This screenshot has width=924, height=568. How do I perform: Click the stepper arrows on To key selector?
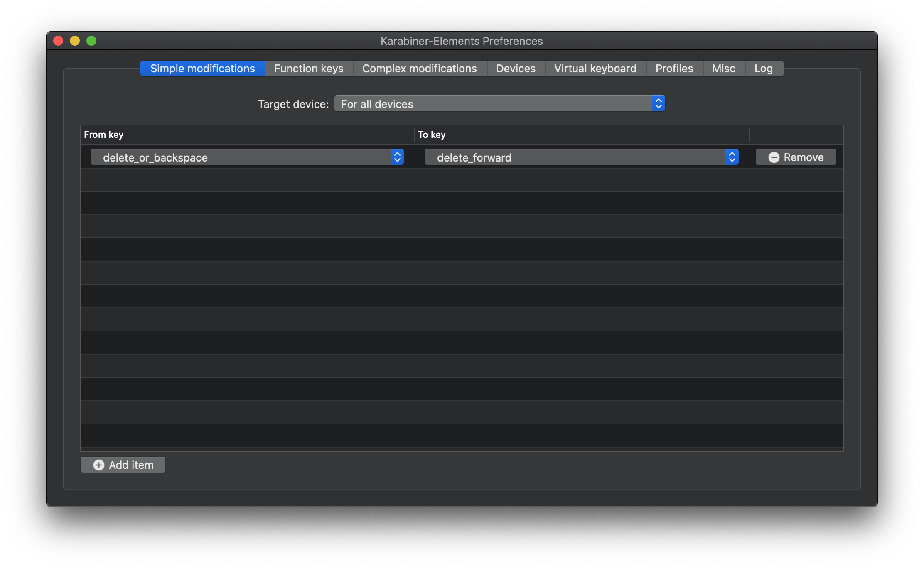(732, 157)
